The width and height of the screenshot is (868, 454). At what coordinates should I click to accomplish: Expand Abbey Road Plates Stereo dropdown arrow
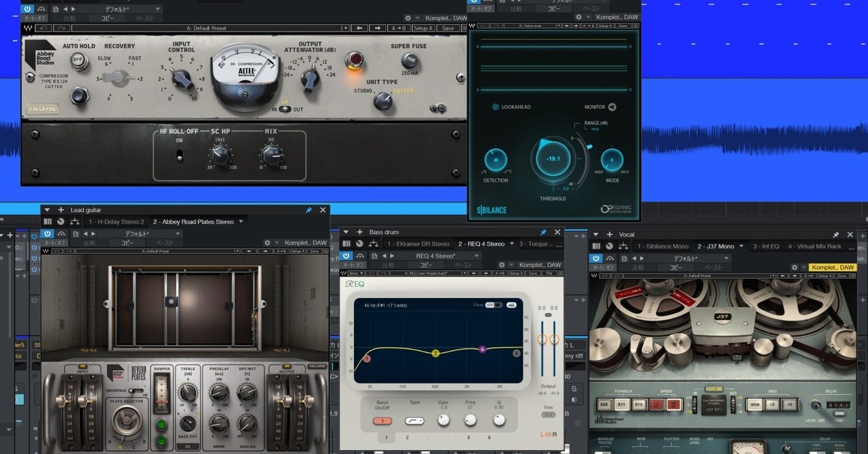[x=240, y=222]
